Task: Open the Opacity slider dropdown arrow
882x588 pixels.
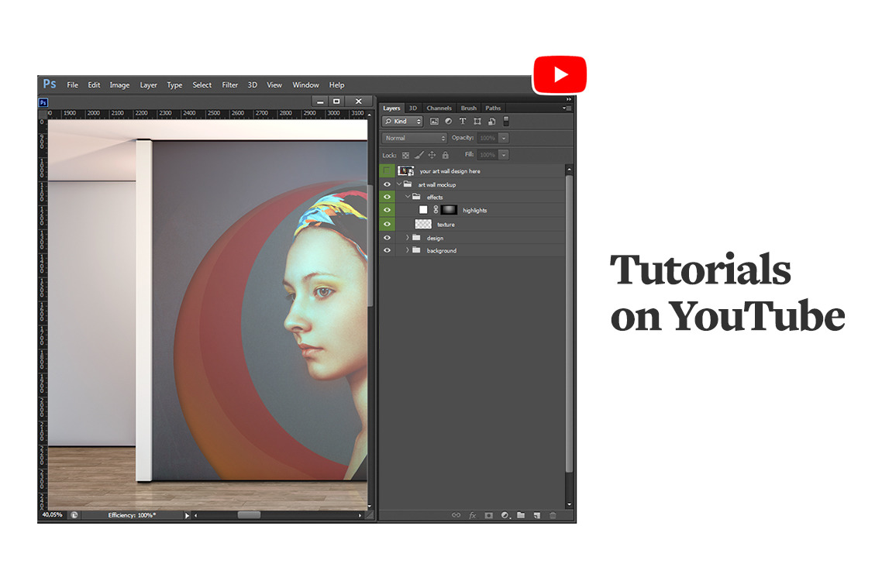Action: 504,138
